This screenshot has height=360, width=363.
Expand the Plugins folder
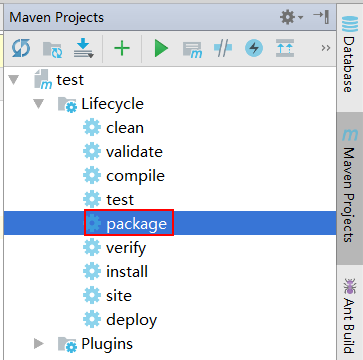click(39, 344)
